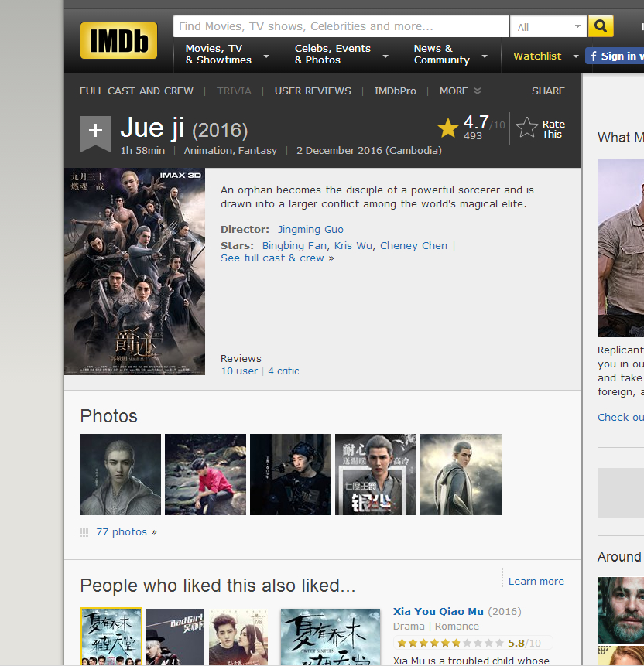
Task: Open the sidebar photo of bearded man
Action: tap(621, 610)
